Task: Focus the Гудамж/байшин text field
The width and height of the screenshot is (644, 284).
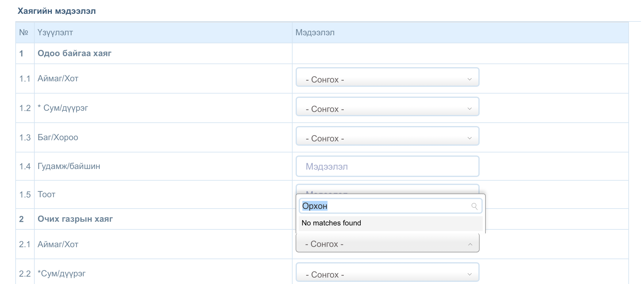Action: pos(387,167)
